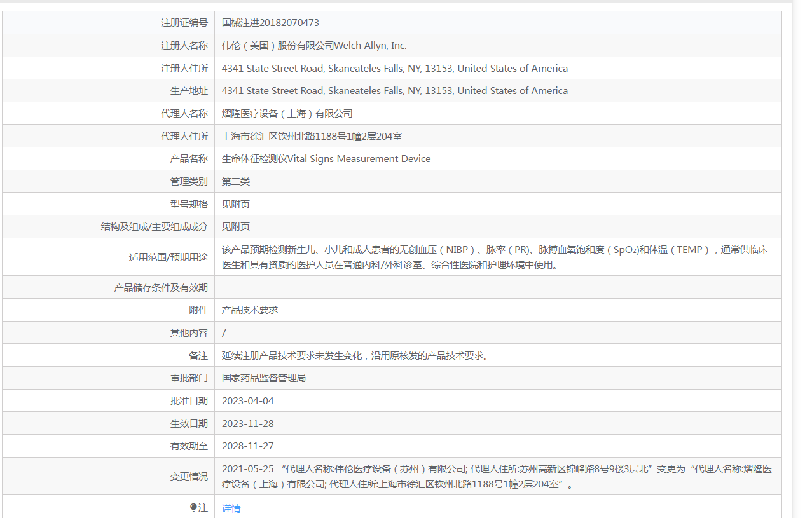Click the 产品储存条件及有效期 label
This screenshot has width=812, height=518.
tap(161, 288)
